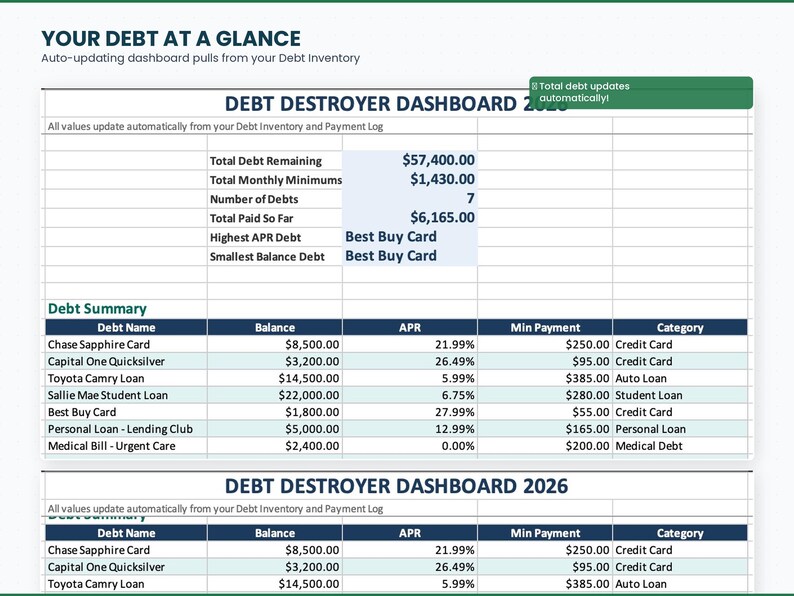Click the 'Category' column header of the lower table
Viewport: 794px width, 596px height.
pos(680,533)
